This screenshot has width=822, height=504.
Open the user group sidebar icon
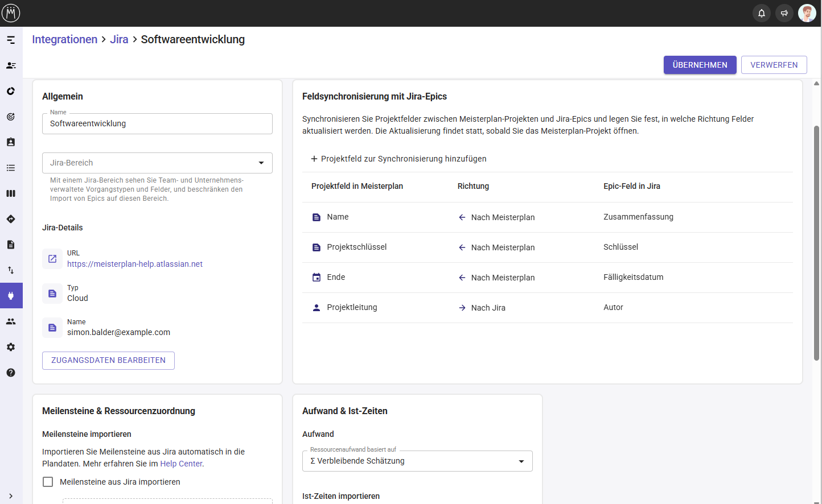tap(11, 321)
